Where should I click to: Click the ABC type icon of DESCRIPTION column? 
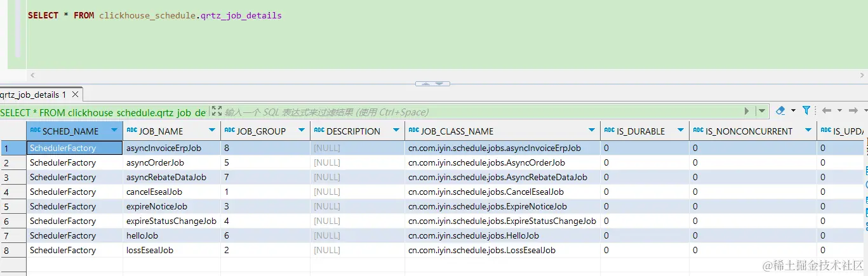coord(319,130)
